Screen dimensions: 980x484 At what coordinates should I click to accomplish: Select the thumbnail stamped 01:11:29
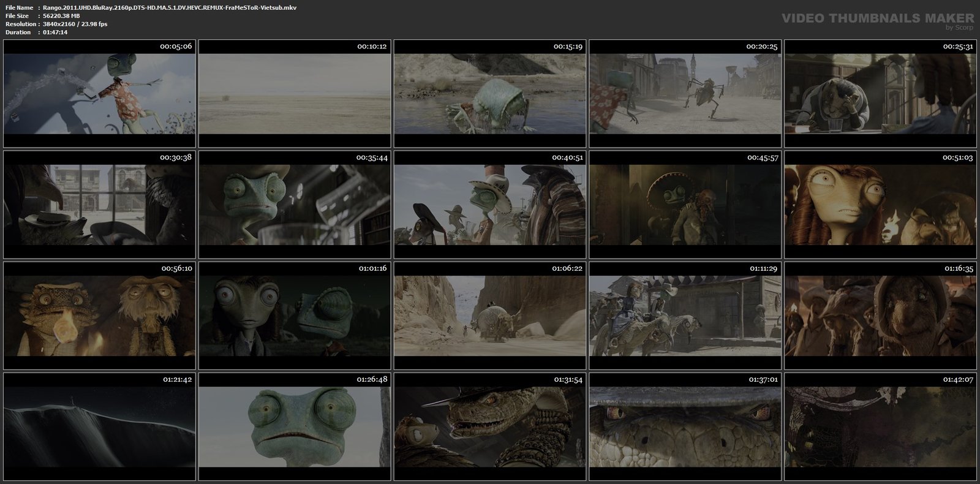click(x=685, y=316)
